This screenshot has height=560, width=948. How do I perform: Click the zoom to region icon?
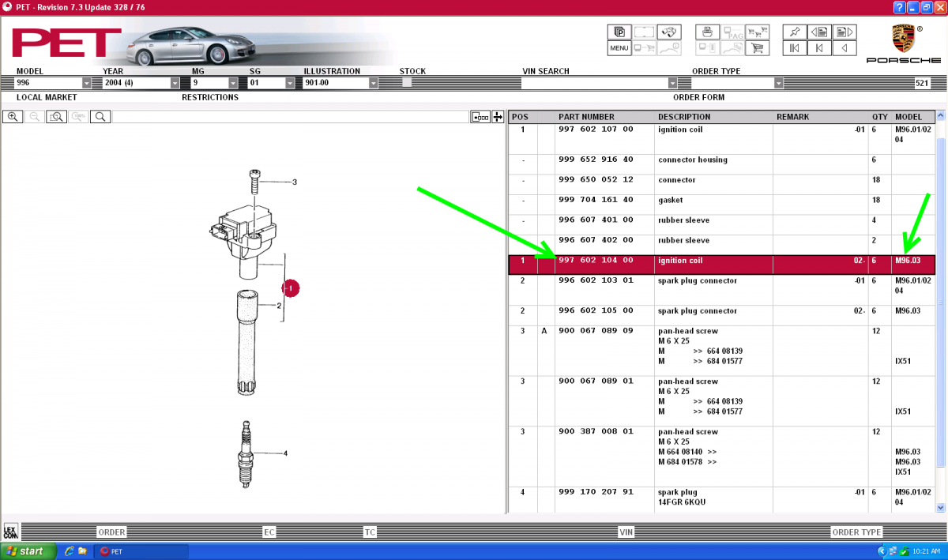pos(56,117)
